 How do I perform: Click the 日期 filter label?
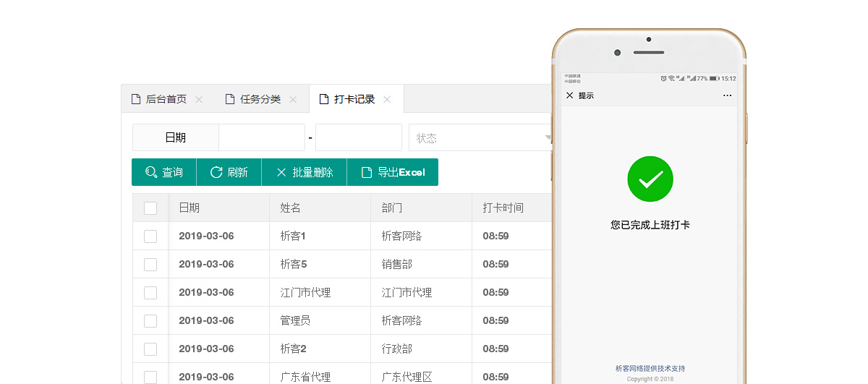pos(176,137)
